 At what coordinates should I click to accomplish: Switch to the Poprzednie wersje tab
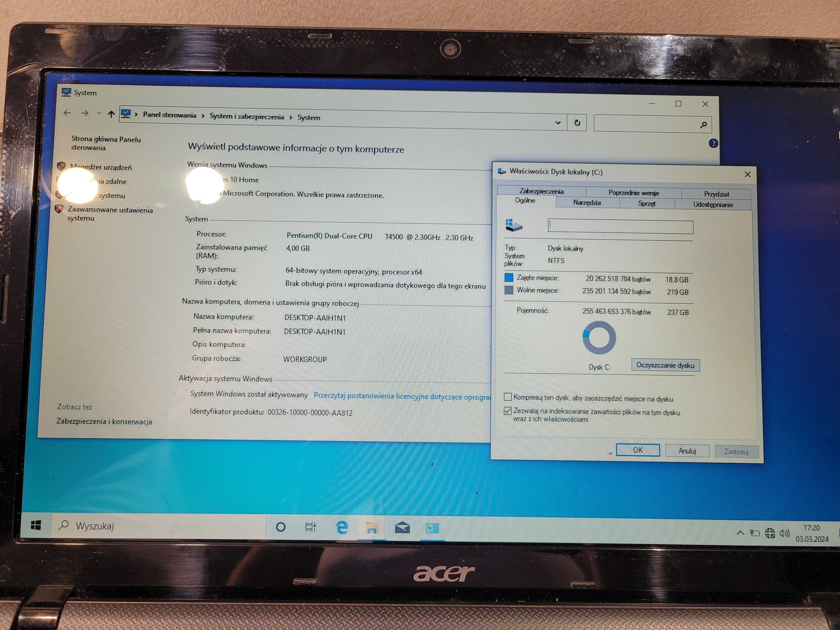point(633,192)
